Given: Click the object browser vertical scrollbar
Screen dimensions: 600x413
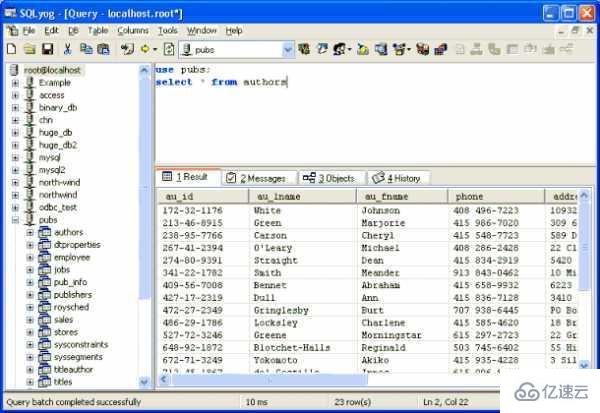Looking at the screenshot, I should (146, 220).
